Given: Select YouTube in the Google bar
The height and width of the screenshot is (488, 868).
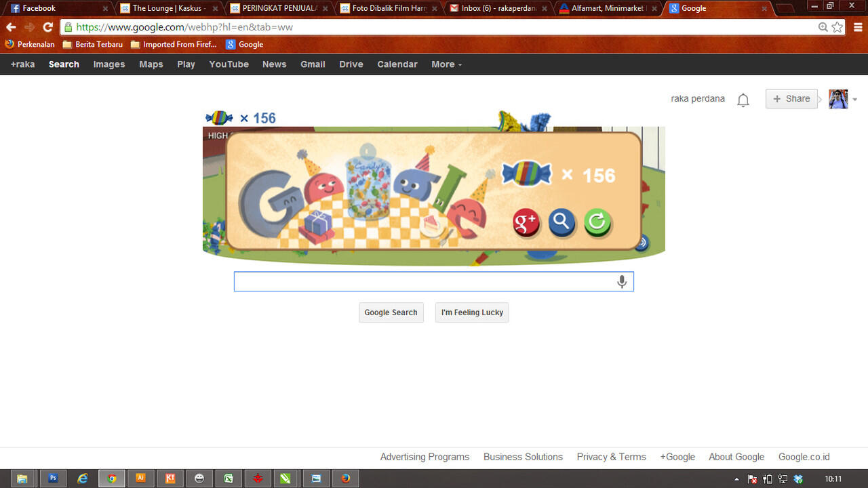Looking at the screenshot, I should point(229,64).
